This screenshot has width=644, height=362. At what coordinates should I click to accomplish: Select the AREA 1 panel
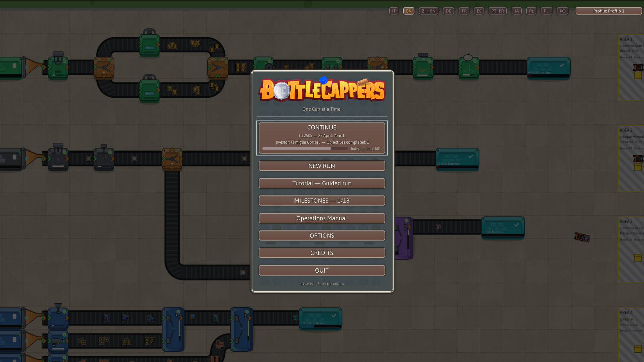click(x=631, y=67)
